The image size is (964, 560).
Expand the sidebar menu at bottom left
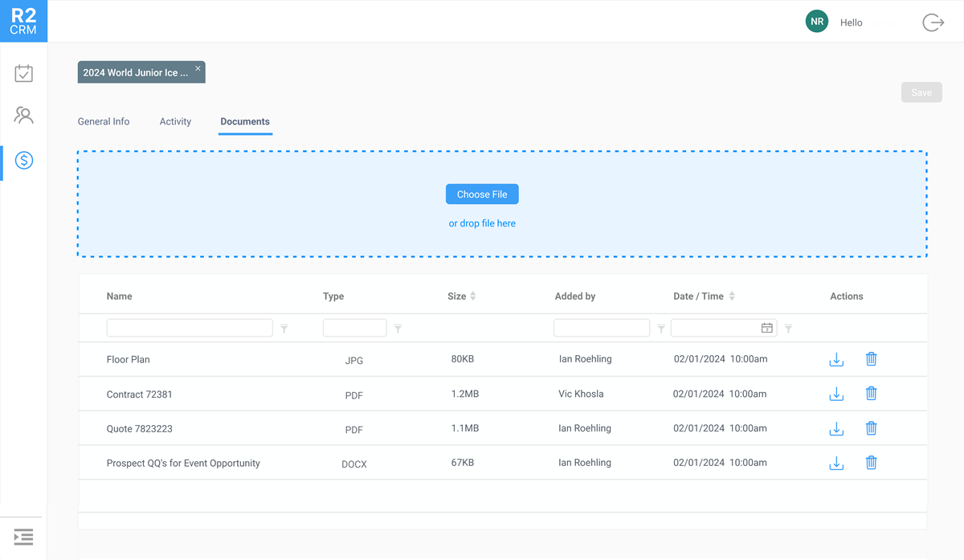pos(23,537)
